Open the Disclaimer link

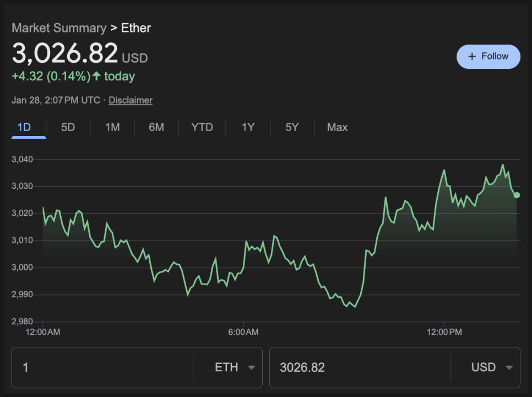coord(131,100)
